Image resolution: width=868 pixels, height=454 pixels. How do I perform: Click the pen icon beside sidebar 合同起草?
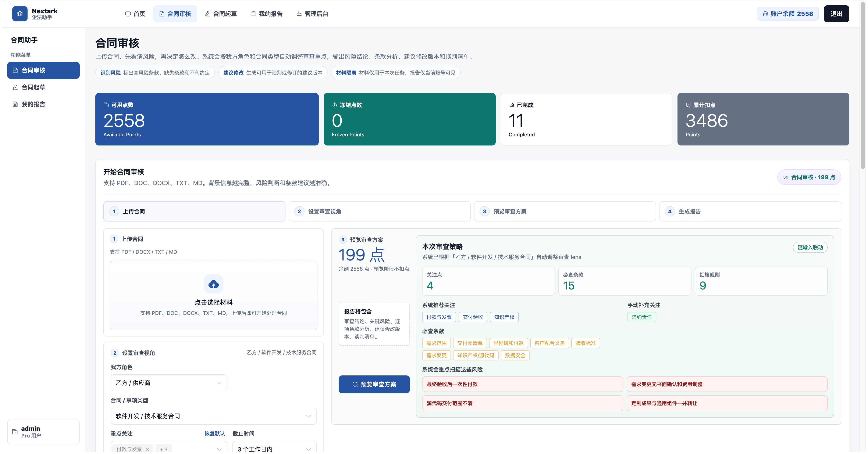(x=15, y=87)
